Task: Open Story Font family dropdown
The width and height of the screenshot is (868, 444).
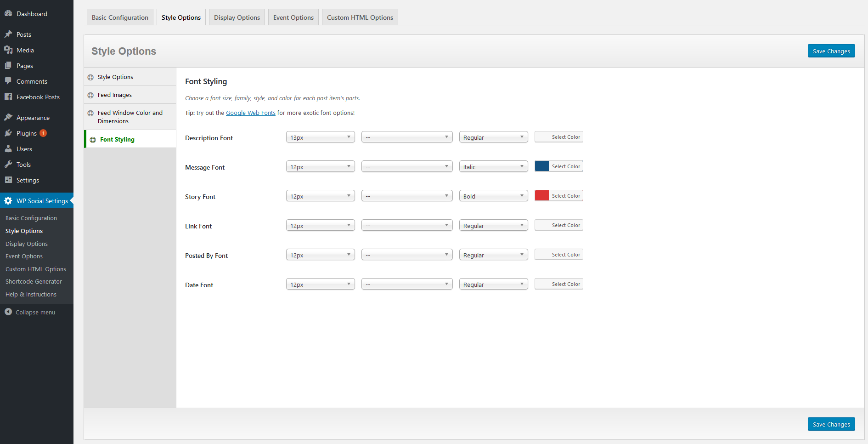Action: click(x=406, y=196)
